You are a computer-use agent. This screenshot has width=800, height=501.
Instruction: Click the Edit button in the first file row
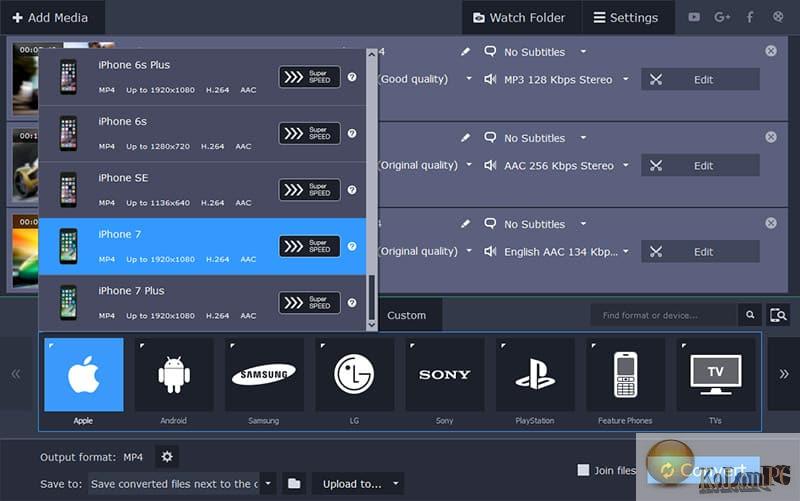tap(700, 80)
